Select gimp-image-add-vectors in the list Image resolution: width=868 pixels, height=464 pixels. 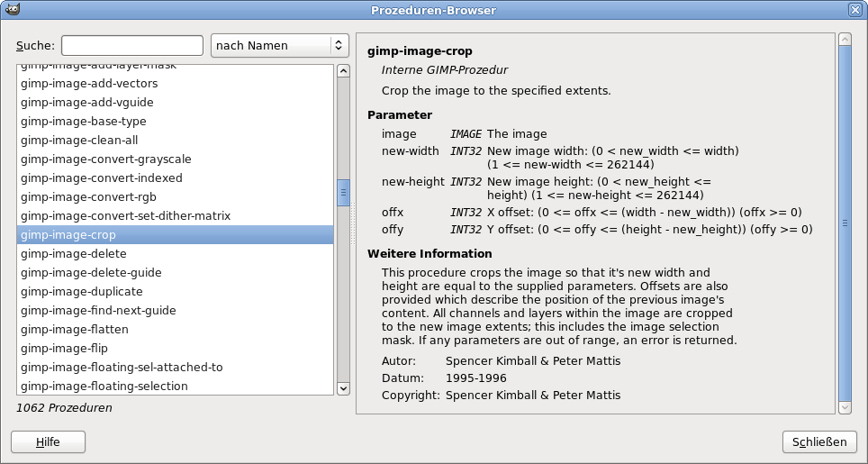175,83
